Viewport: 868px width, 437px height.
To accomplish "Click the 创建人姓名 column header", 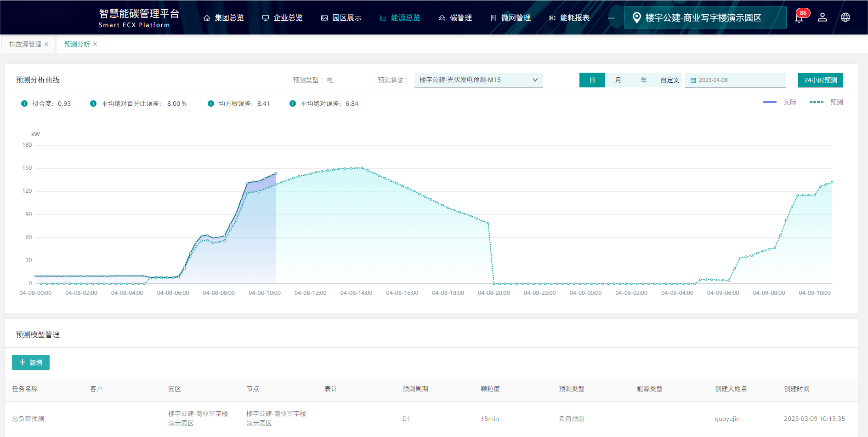I will coord(731,389).
